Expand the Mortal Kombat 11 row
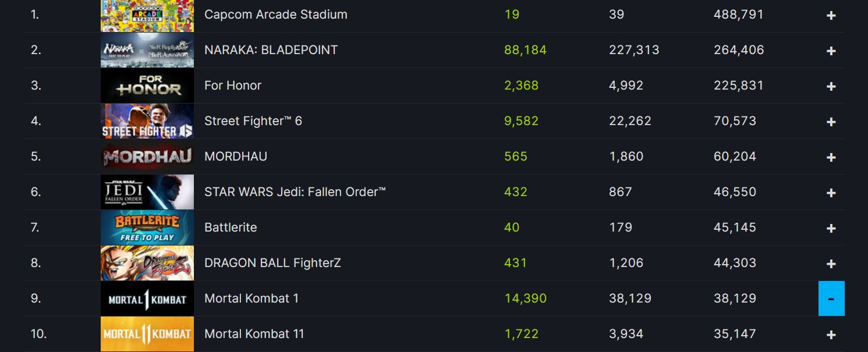 (831, 335)
